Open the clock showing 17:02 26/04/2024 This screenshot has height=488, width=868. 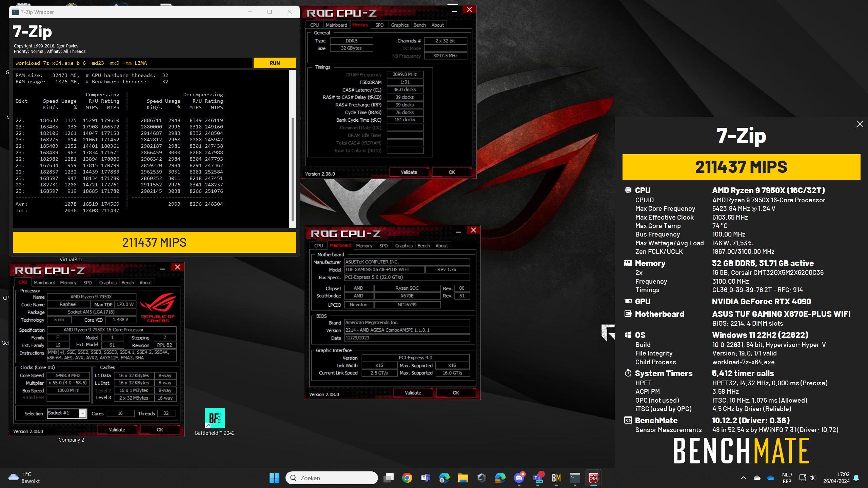[836, 478]
